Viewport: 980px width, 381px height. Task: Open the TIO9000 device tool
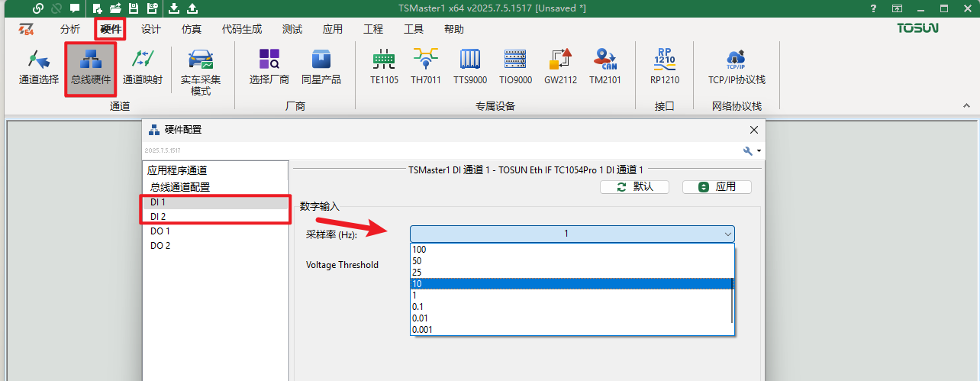(x=515, y=67)
